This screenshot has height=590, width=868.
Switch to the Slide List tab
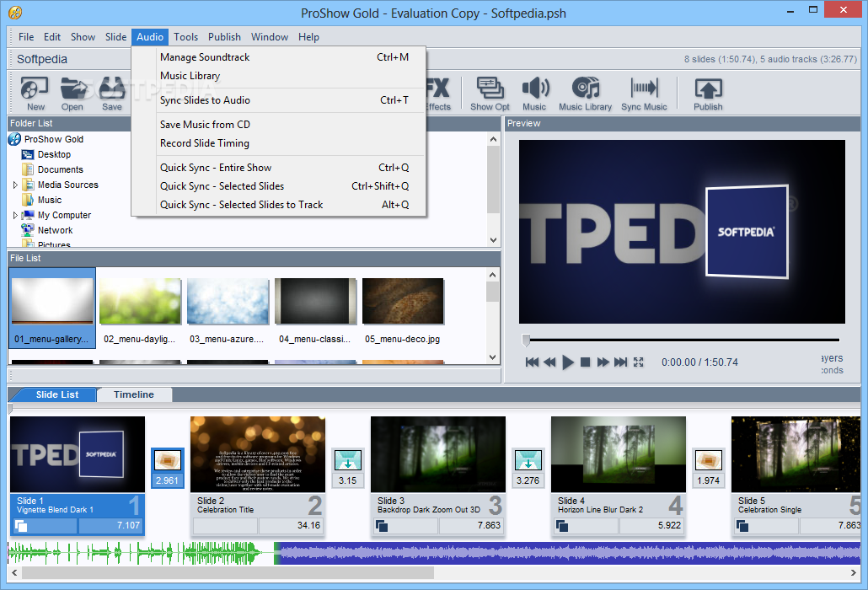click(x=57, y=394)
